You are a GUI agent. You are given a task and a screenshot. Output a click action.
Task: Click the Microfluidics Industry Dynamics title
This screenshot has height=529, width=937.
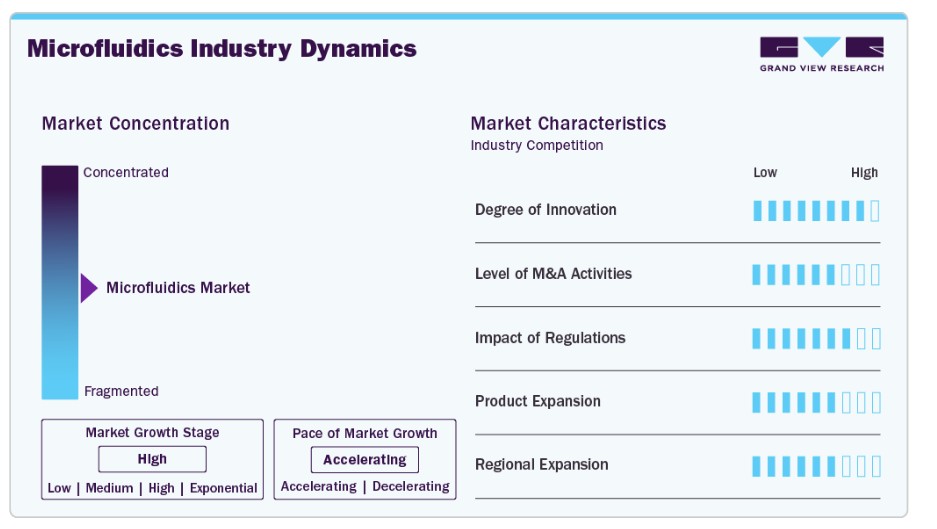[222, 48]
